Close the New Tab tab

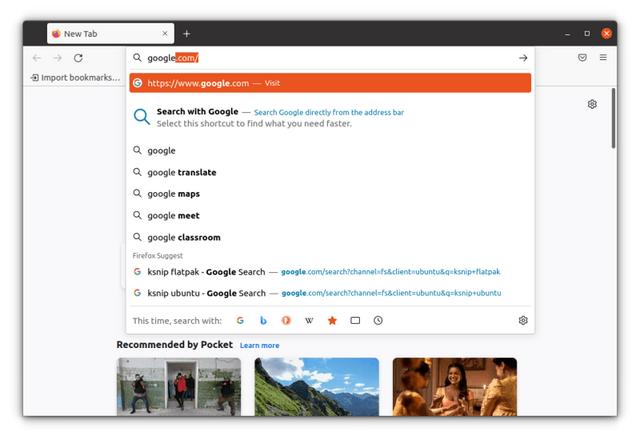click(x=165, y=33)
